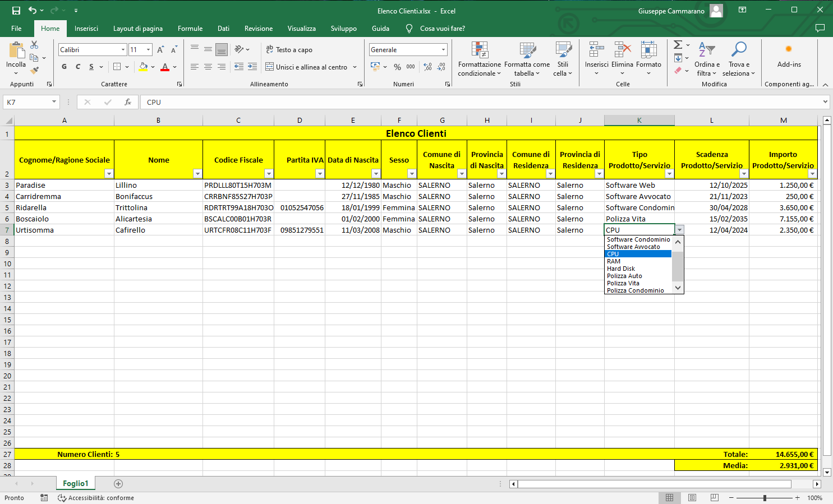
Task: Open filter dropdown for Codice Fiscale
Action: coord(269,174)
